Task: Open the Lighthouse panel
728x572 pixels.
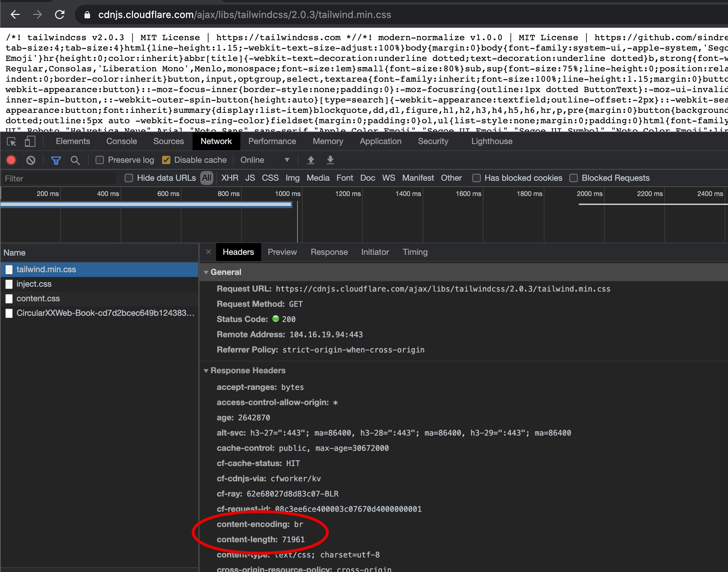Action: tap(491, 141)
